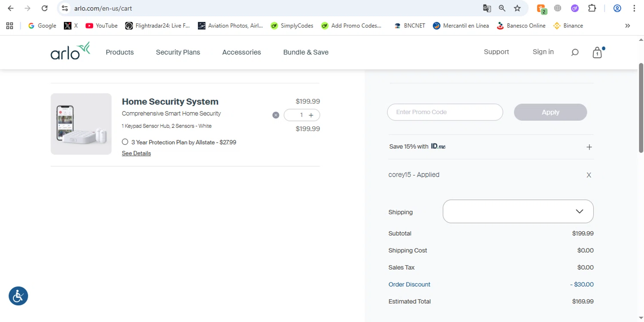The width and height of the screenshot is (644, 322).
Task: Open the Products menu
Action: coord(120,52)
